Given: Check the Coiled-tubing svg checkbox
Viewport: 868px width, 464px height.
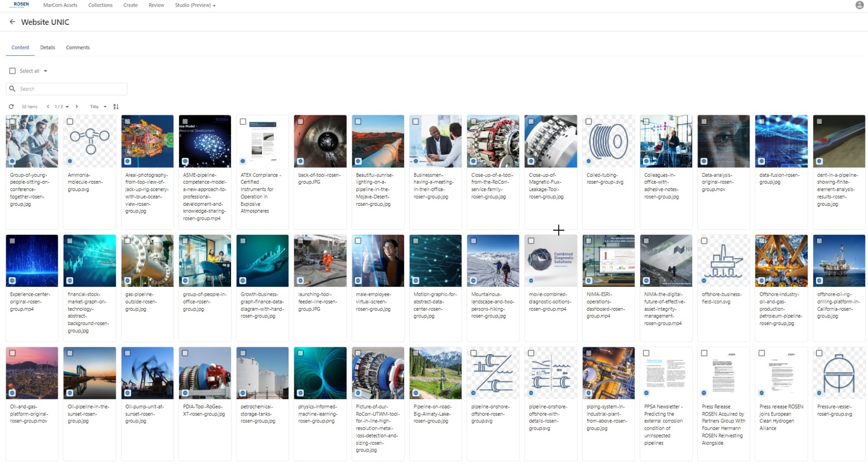Looking at the screenshot, I should [589, 122].
